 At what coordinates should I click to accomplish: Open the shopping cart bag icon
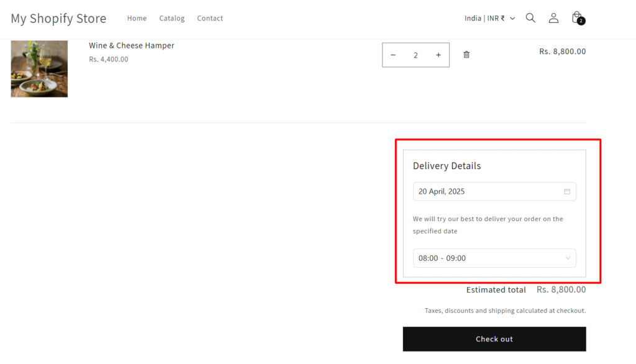577,18
